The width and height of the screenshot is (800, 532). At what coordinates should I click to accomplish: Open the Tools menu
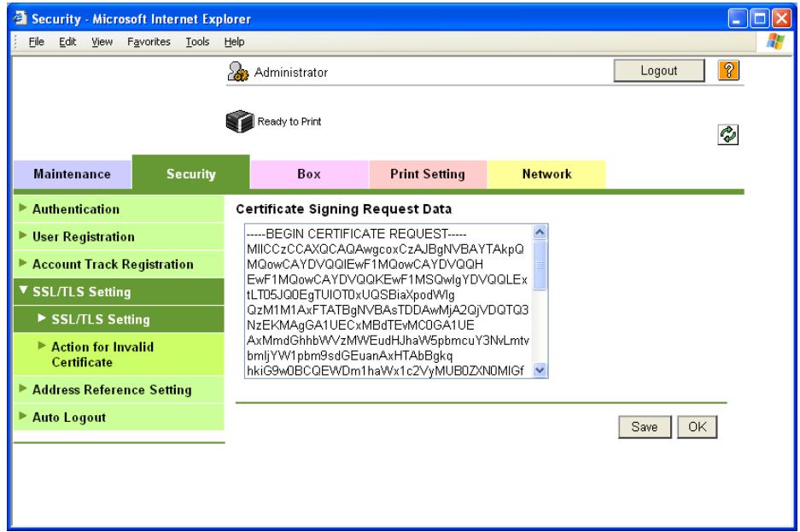click(197, 42)
